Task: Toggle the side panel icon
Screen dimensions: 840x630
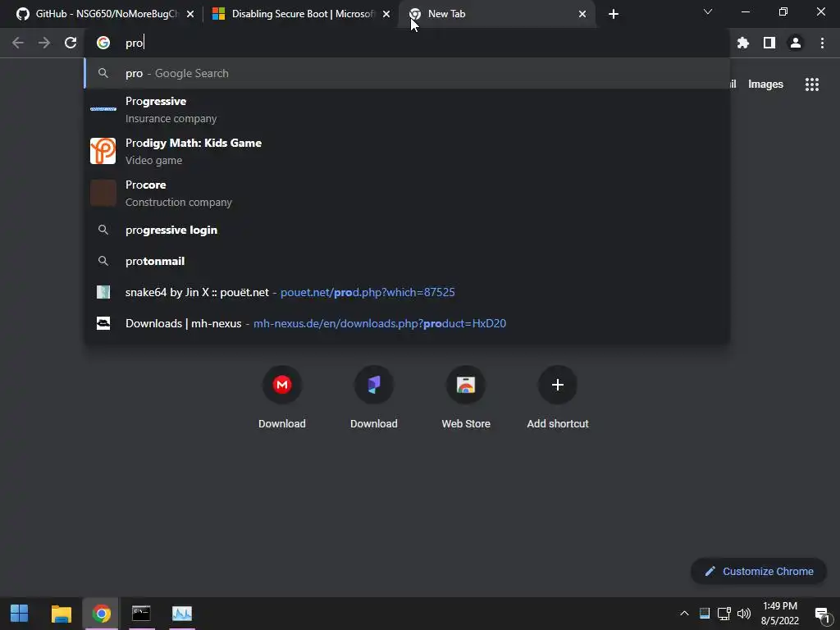Action: [769, 43]
